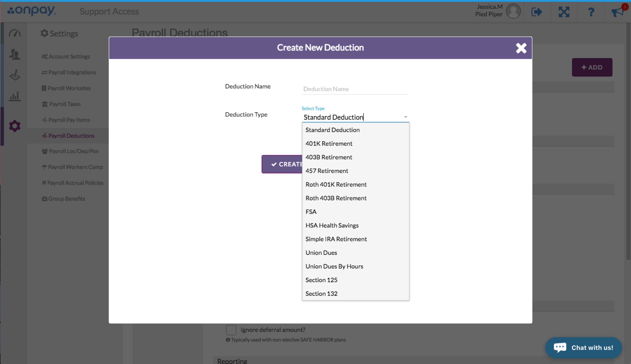Open the user avatar profile icon
The height and width of the screenshot is (364, 631).
pos(513,11)
